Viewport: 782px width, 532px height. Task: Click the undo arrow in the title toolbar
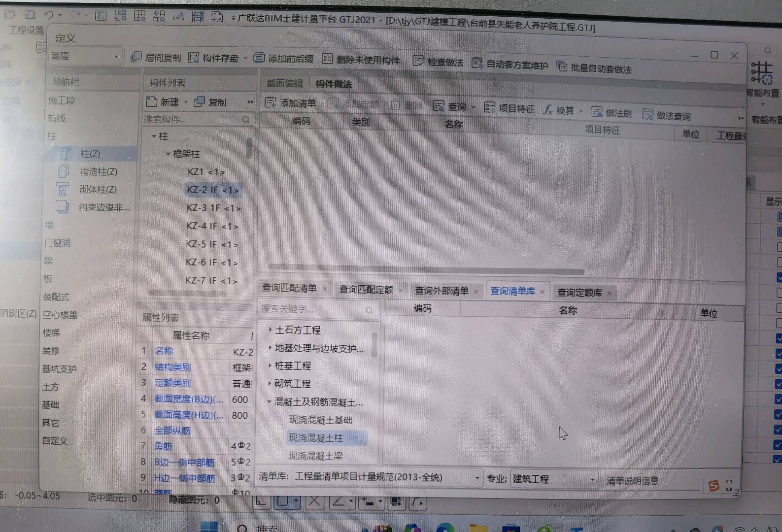48,15
